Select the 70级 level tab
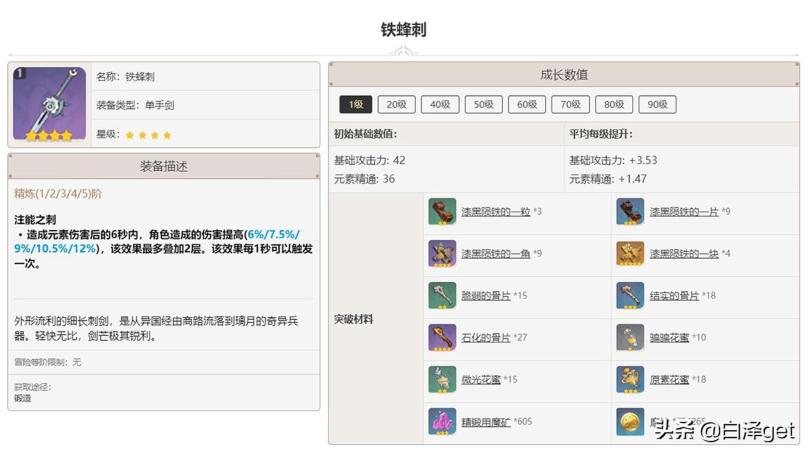 click(570, 104)
